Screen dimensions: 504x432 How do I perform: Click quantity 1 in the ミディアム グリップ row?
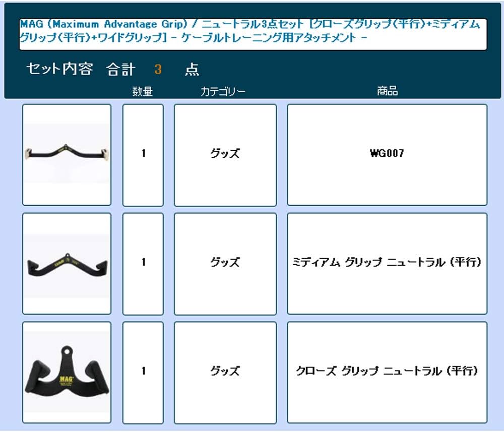tap(143, 264)
